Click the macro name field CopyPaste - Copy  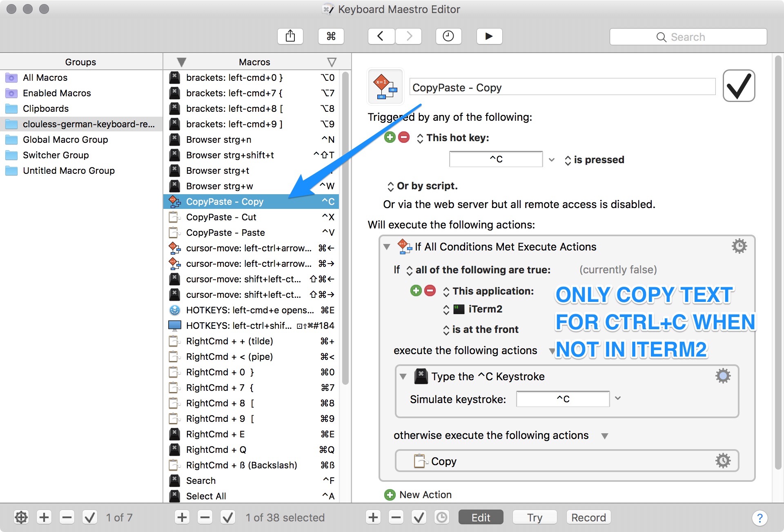tap(562, 87)
